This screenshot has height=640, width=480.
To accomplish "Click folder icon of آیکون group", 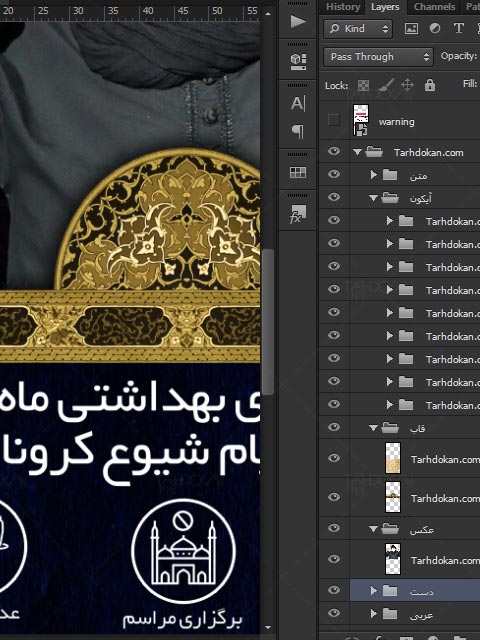I will [x=390, y=198].
